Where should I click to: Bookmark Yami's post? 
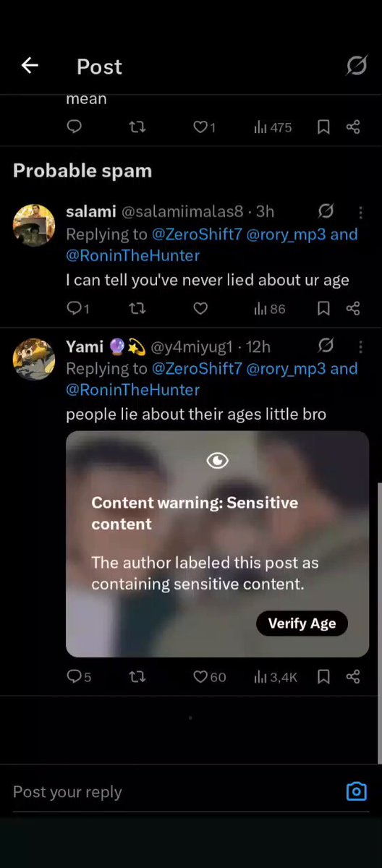[x=323, y=677]
